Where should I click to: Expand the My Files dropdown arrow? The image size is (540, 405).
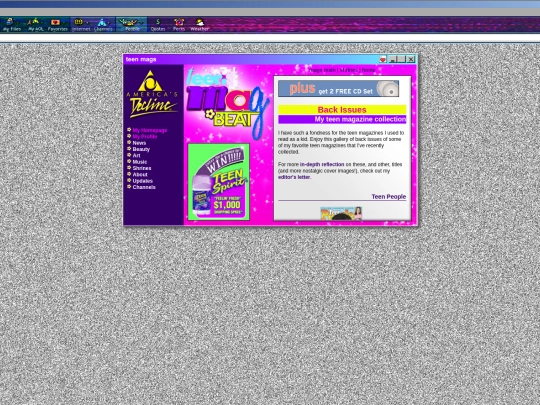pos(18,23)
